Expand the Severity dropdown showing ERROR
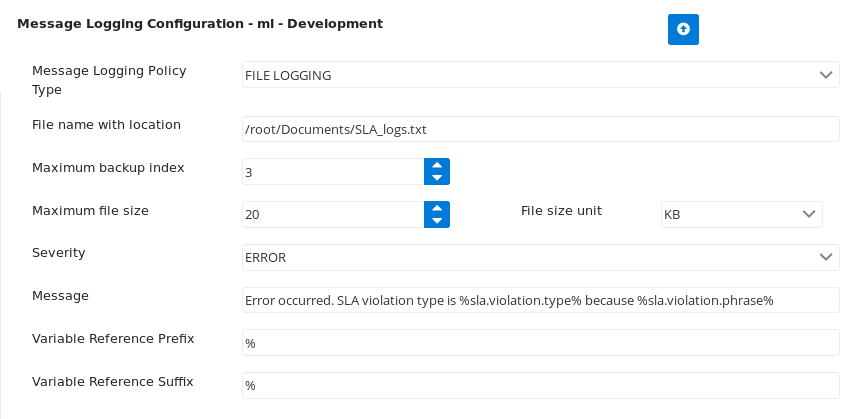This screenshot has height=419, width=852. pos(541,257)
